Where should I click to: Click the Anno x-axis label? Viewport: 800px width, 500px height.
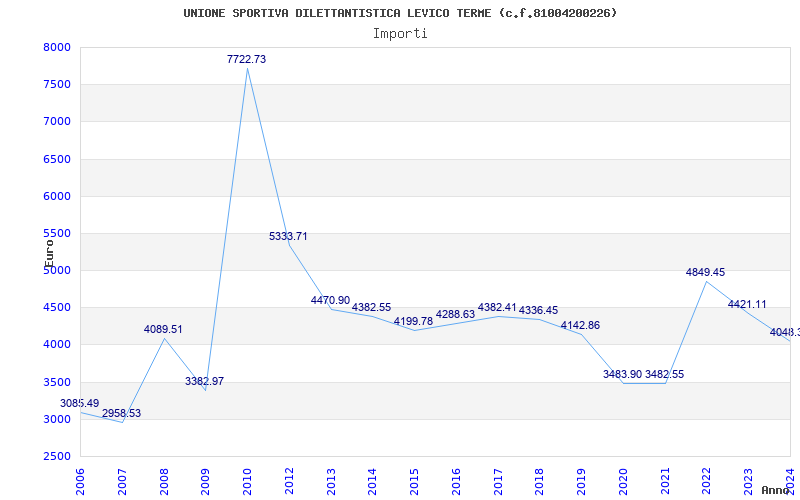(x=776, y=490)
